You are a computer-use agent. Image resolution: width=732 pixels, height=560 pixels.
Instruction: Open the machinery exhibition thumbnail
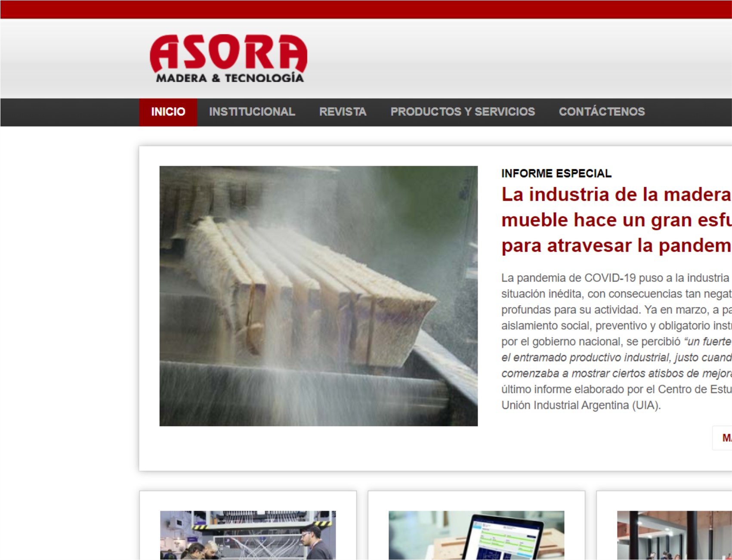coord(248,535)
